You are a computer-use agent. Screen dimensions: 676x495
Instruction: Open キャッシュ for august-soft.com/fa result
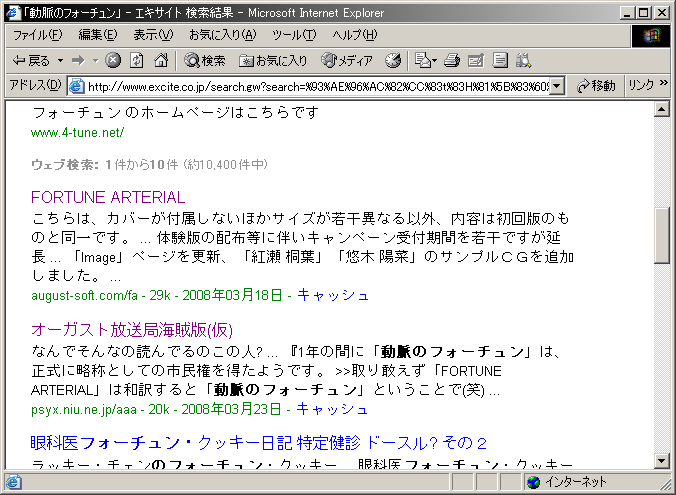pyautogui.click(x=333, y=295)
